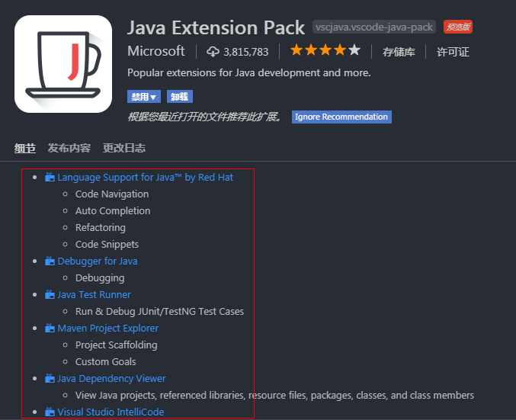Open the Microsoft publisher link

156,51
